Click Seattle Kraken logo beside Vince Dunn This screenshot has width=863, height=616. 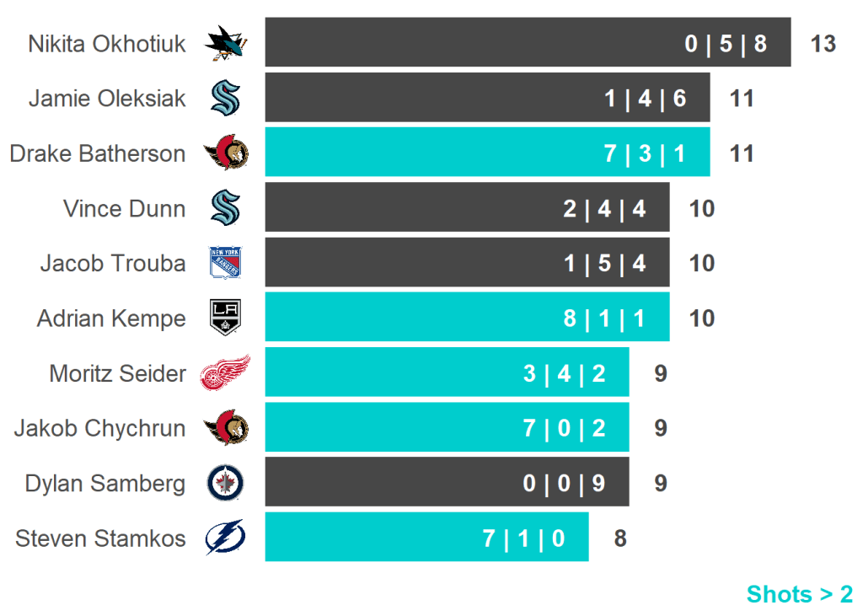coord(225,208)
